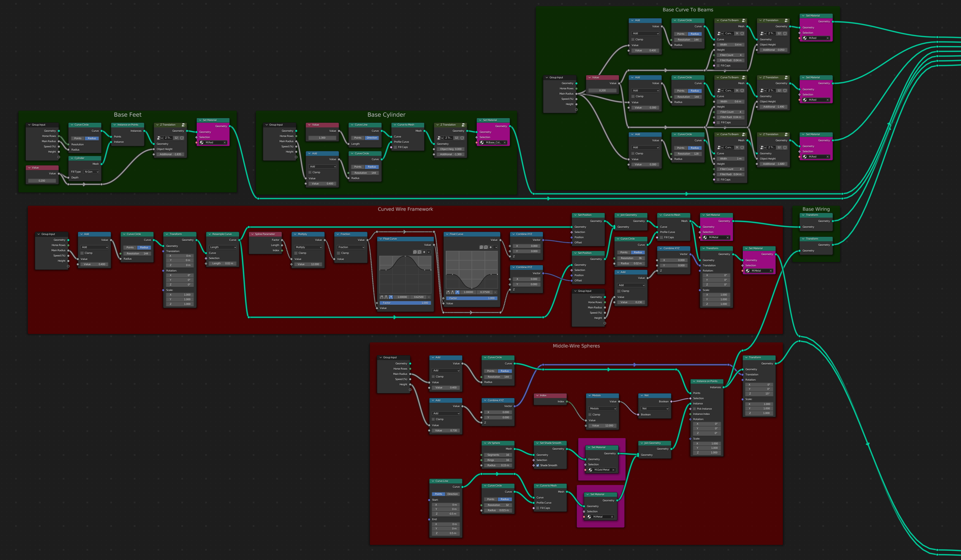Set vector handle on the 0.37500 Float Curve

pyautogui.click(x=452, y=292)
